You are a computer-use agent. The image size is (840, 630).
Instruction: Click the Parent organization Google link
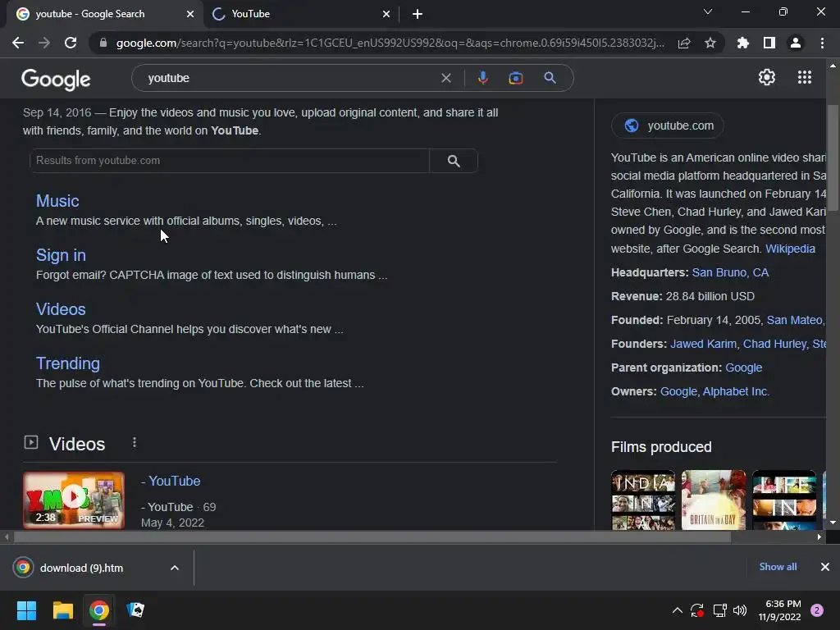[x=743, y=368]
